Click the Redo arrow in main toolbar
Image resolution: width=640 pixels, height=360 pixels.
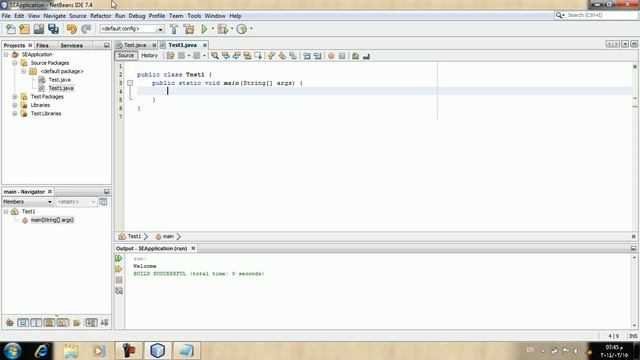[86, 29]
